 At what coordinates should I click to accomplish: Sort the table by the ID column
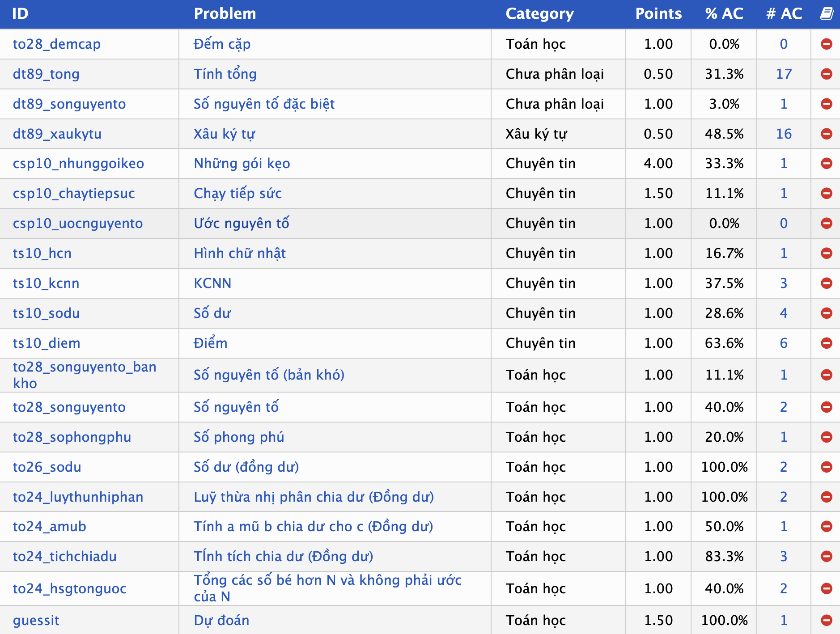(20, 14)
